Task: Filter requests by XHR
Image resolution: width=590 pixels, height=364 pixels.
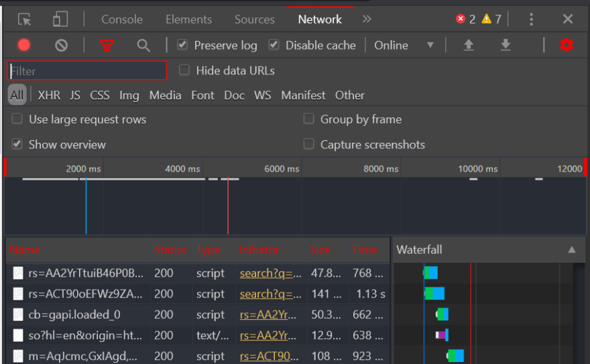Action: click(49, 95)
